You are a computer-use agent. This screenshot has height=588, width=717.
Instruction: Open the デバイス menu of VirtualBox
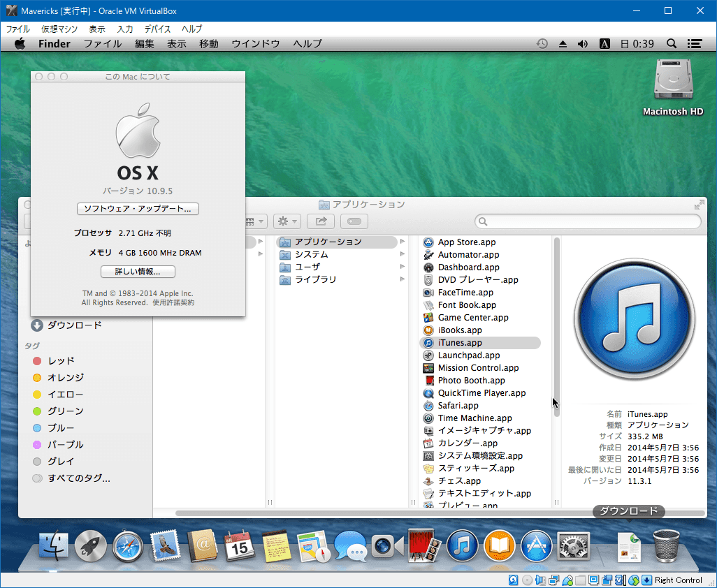(x=157, y=29)
